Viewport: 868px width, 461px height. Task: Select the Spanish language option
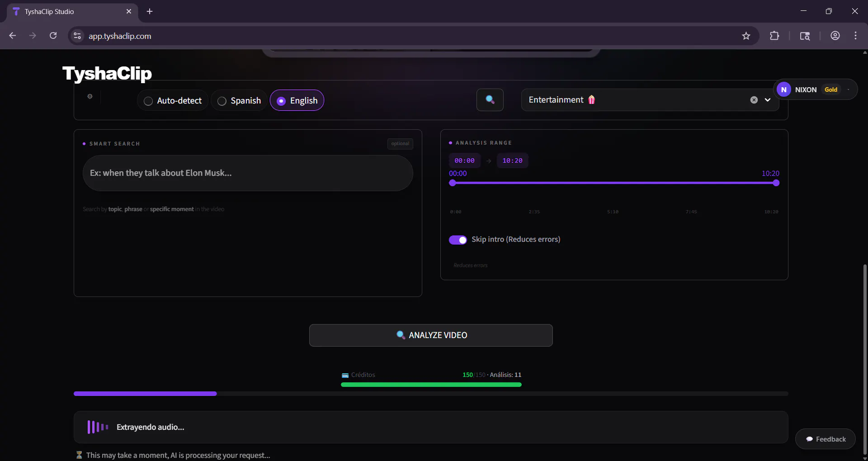(x=239, y=100)
